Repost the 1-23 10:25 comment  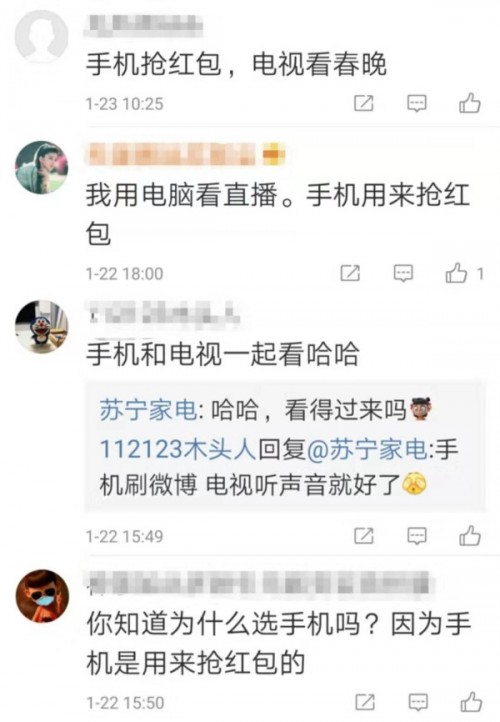tap(364, 103)
